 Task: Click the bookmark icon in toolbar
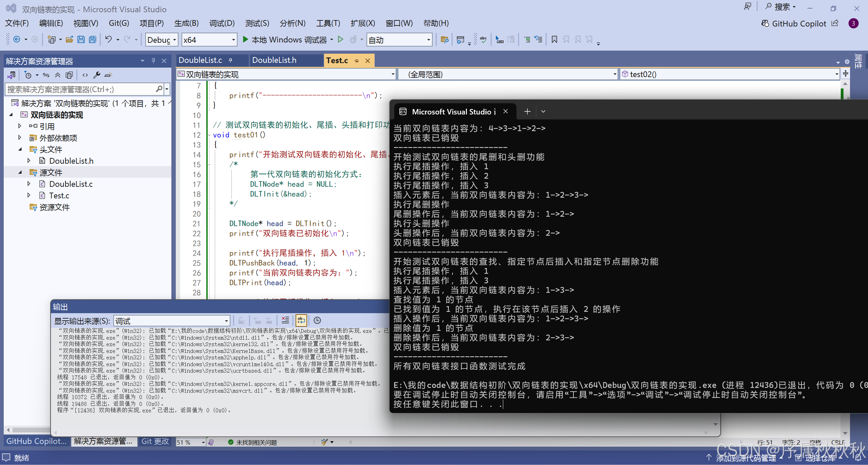pyautogui.click(x=554, y=40)
